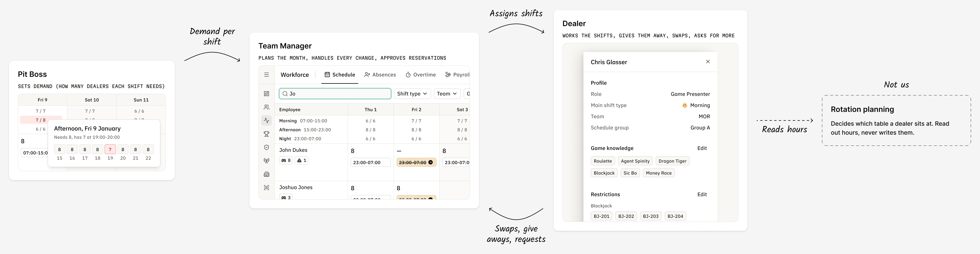Open the shield check icon in sidebar
Viewport: 980px width, 254px height.
(x=266, y=147)
